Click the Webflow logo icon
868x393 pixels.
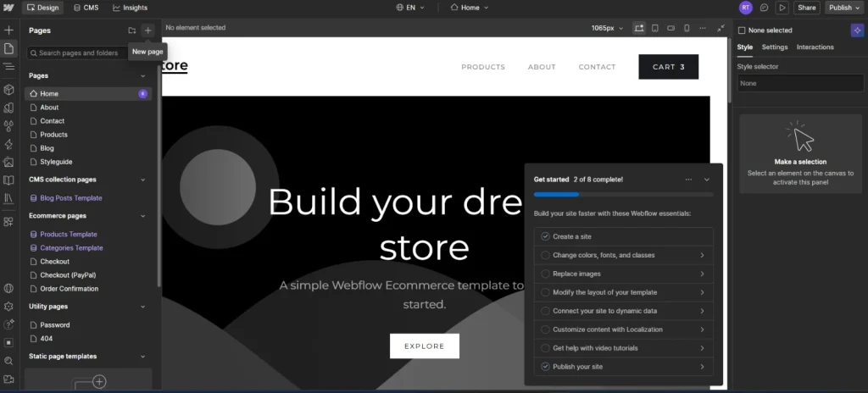8,8
